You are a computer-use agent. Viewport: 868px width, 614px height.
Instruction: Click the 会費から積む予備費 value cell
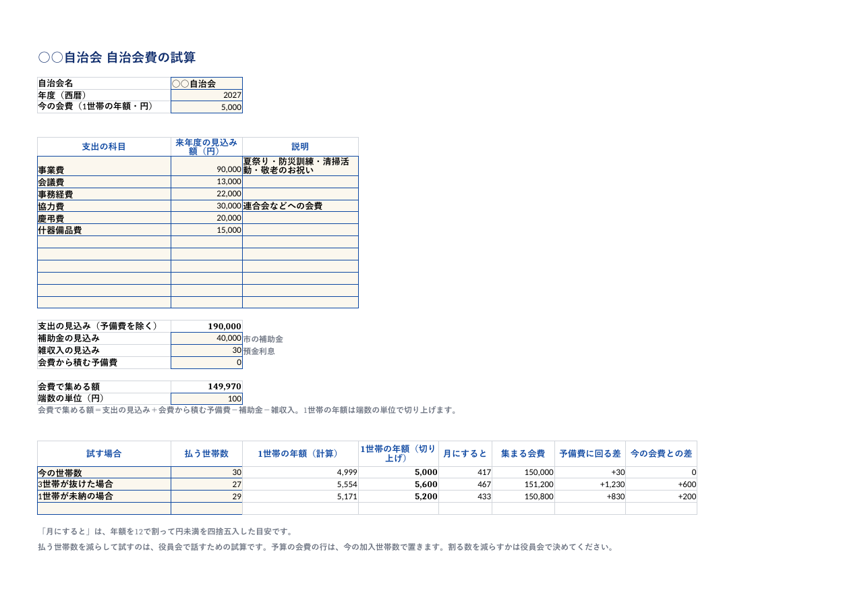tap(206, 363)
